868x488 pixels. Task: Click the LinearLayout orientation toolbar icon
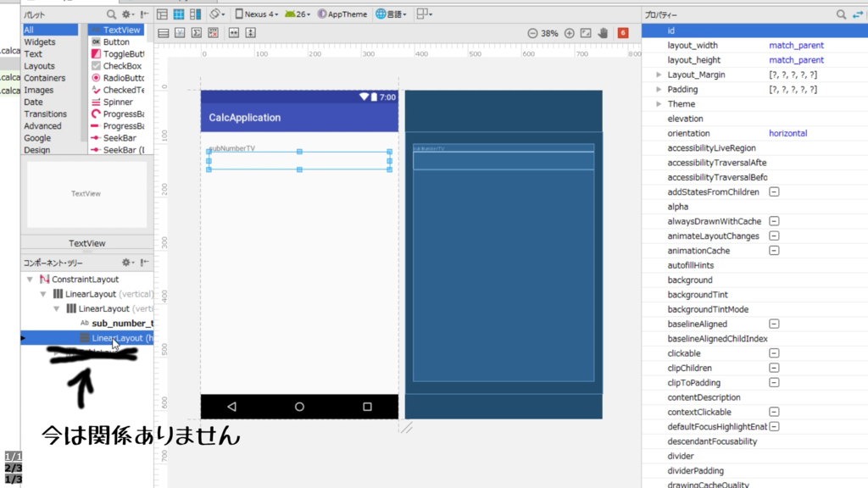164,33
